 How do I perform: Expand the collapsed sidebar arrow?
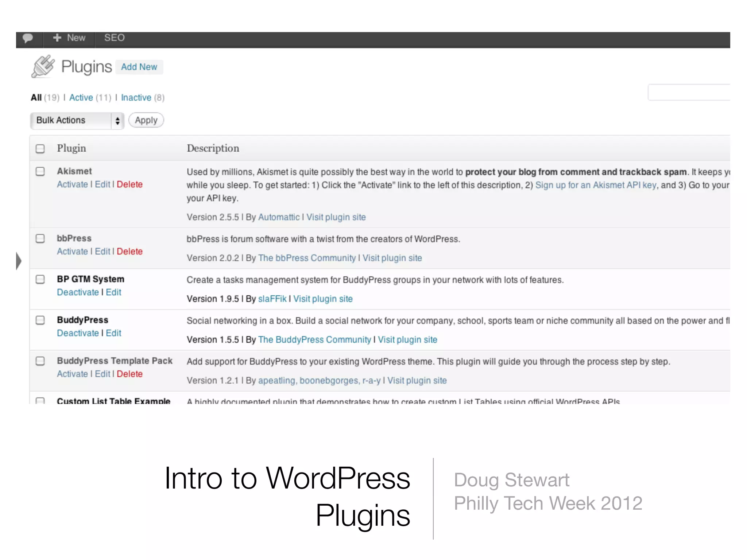tap(19, 261)
